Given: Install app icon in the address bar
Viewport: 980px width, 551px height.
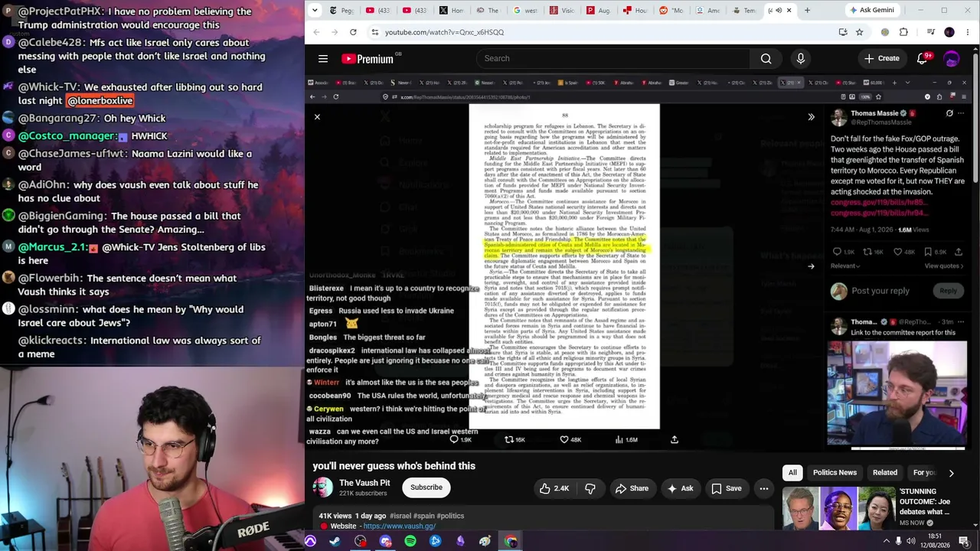Looking at the screenshot, I should (843, 32).
